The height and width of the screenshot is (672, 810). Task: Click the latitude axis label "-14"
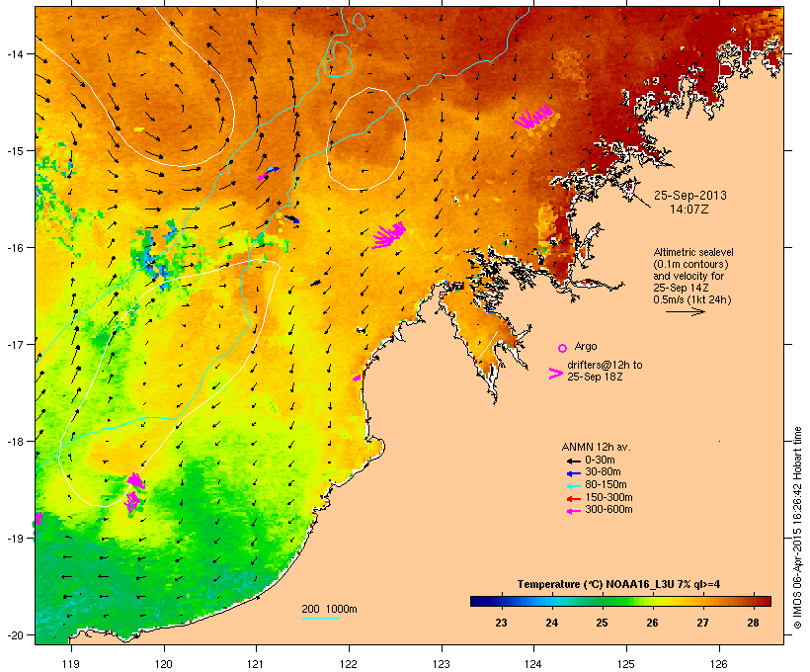click(14, 53)
